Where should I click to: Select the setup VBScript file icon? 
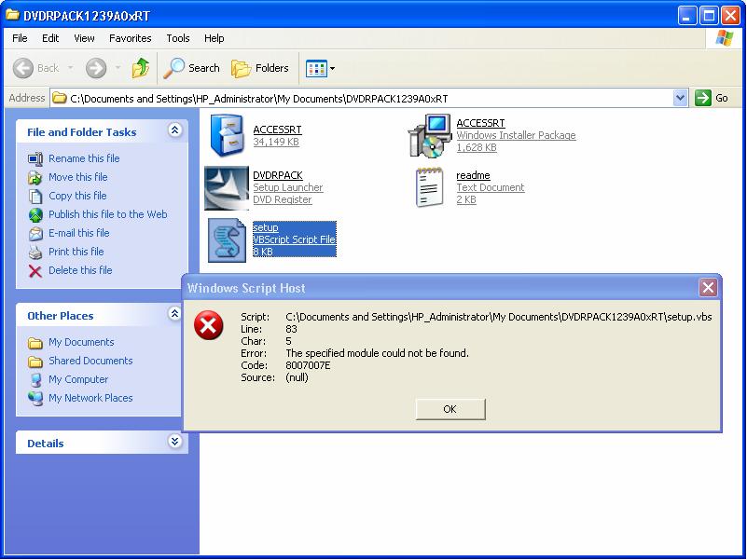(228, 240)
